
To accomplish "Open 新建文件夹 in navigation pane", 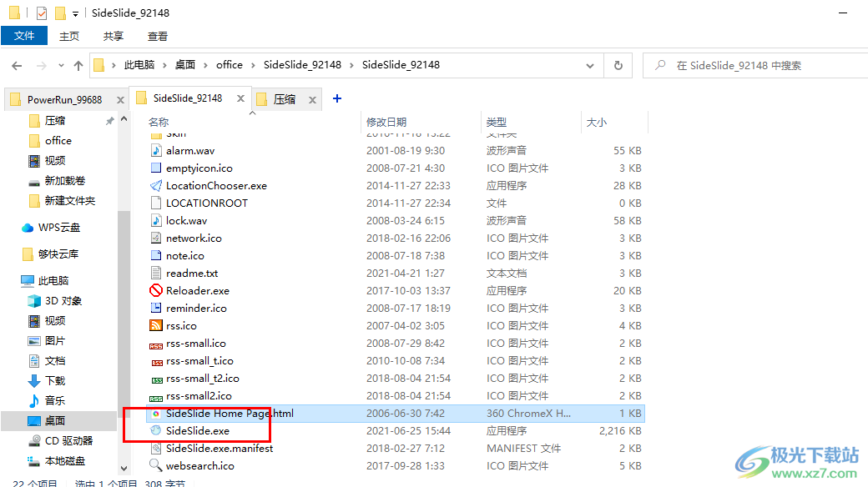I will [70, 201].
